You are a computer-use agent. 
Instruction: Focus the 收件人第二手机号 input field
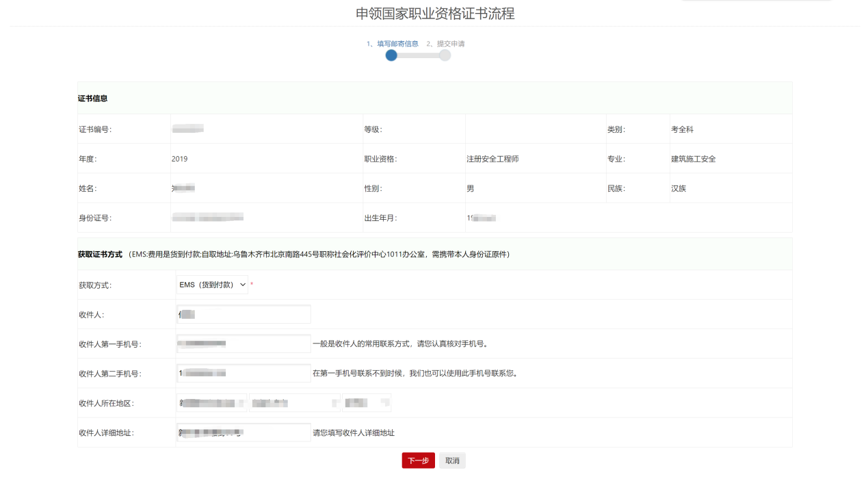click(x=244, y=374)
